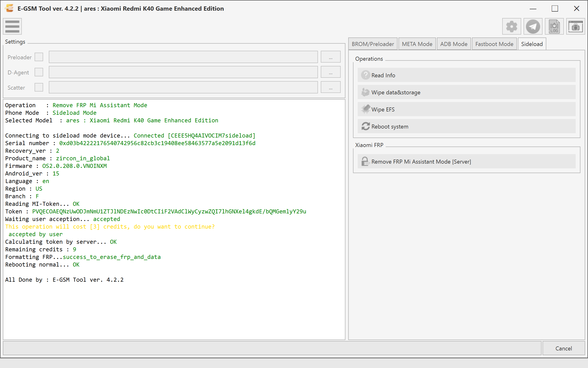Viewport: 588px width, 368px height.
Task: Maximize the E-GSM Tool window
Action: point(555,9)
